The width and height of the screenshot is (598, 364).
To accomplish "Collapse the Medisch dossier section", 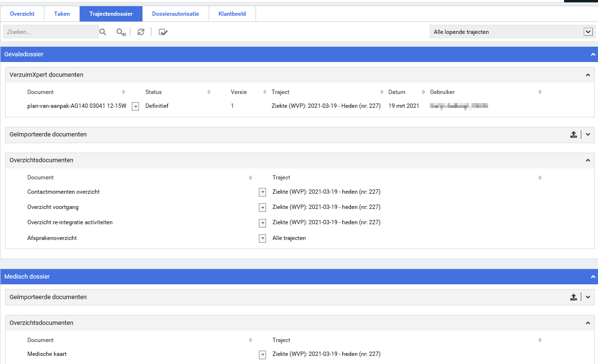I will point(593,277).
